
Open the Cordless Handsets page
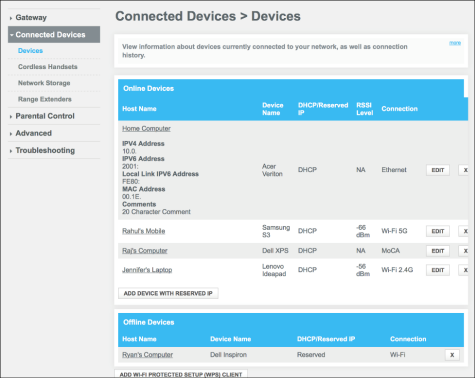click(48, 67)
